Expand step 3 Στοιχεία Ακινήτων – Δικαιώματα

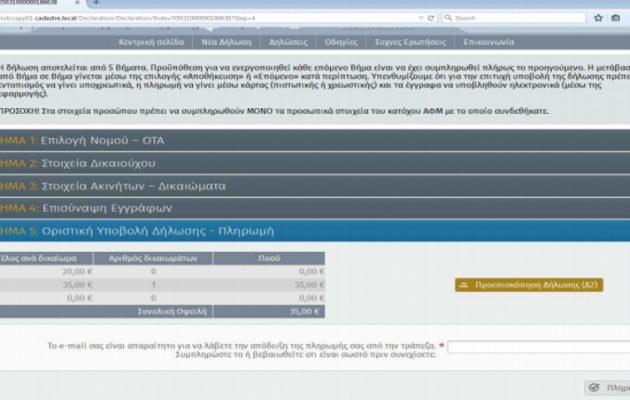point(315,186)
